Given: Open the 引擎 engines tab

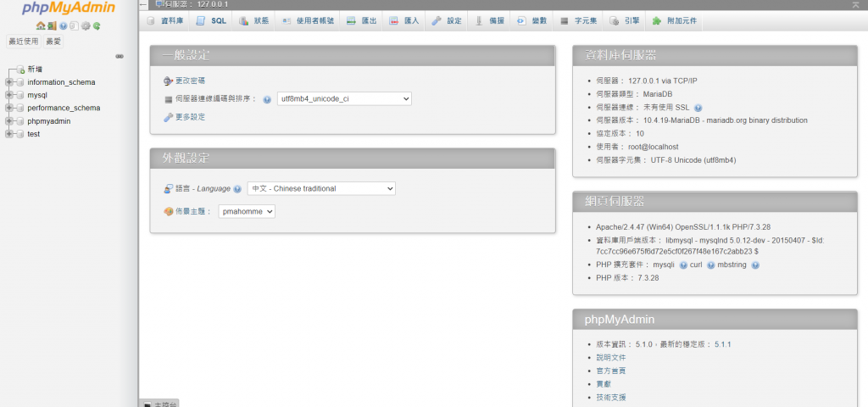Looking at the screenshot, I should click(625, 21).
